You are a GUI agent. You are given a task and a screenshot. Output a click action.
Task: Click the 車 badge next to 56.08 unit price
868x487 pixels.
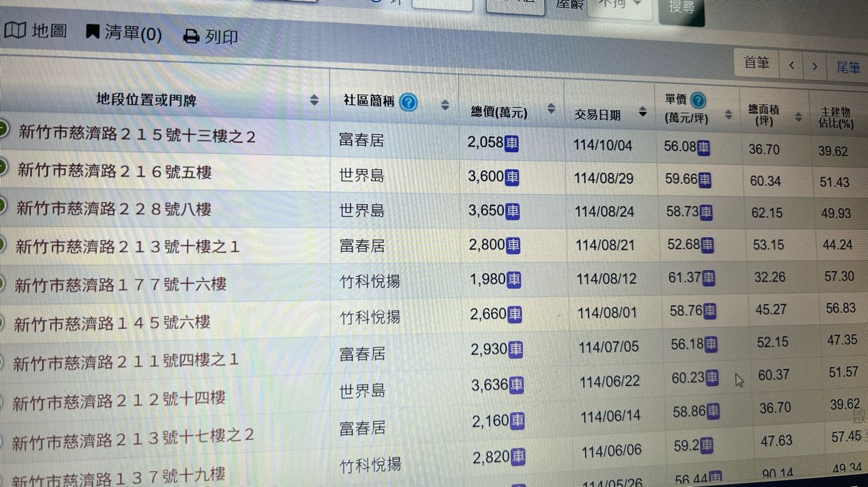[x=703, y=147]
